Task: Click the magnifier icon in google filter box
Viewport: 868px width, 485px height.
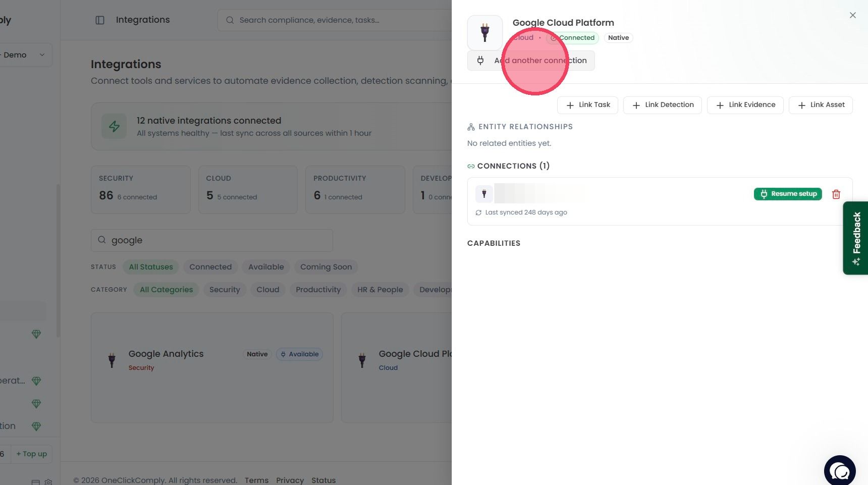Action: (x=102, y=240)
